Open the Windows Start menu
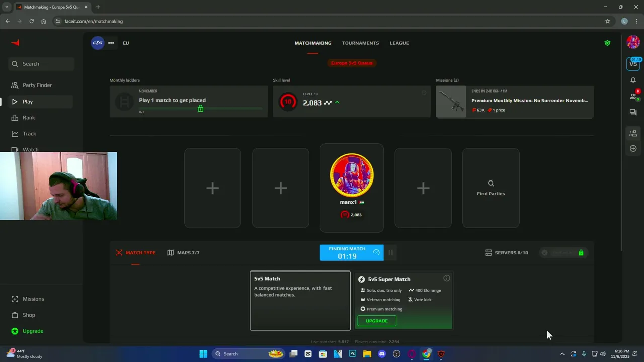The height and width of the screenshot is (362, 644). coord(203,354)
